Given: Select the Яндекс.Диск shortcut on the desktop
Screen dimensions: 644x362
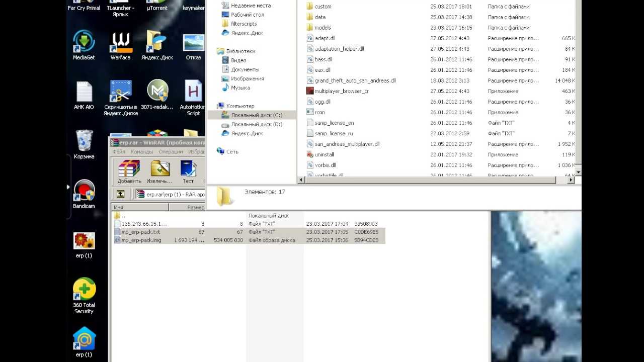Looking at the screenshot, I should coord(157,45).
